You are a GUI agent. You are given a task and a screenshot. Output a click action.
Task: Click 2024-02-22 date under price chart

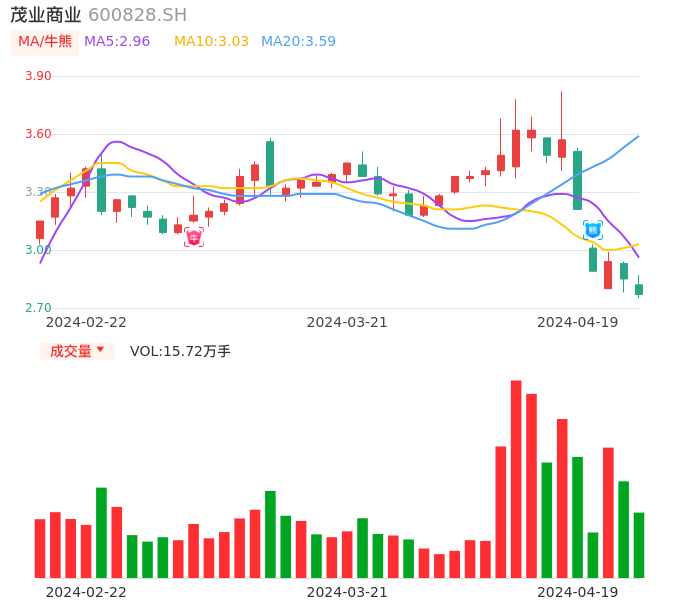tap(86, 322)
